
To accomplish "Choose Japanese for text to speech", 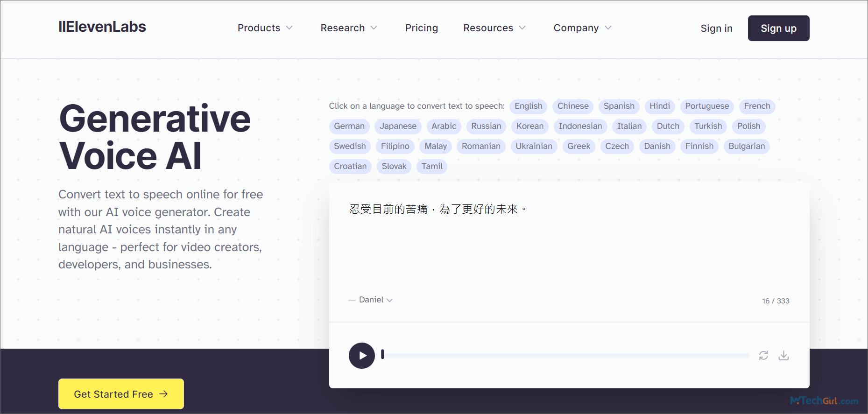I will tap(398, 126).
